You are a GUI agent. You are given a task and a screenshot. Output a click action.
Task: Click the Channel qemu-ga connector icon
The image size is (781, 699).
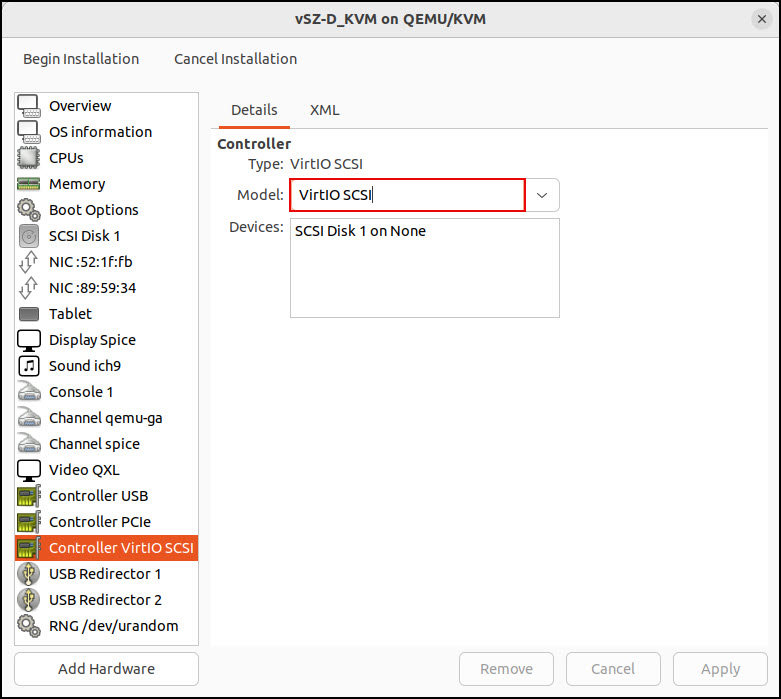pyautogui.click(x=29, y=418)
